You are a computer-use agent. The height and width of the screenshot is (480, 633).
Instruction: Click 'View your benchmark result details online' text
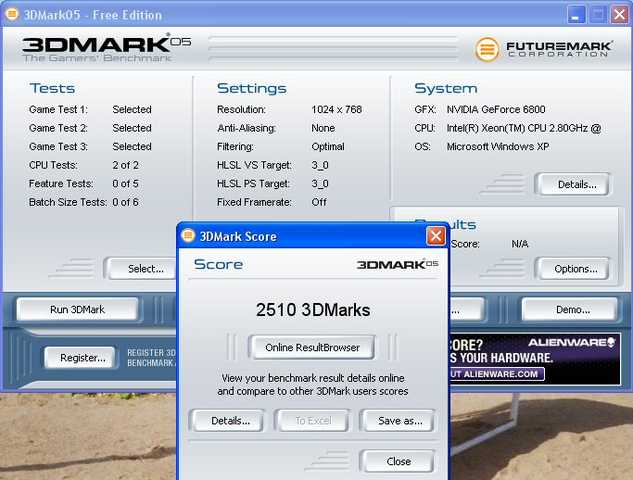coord(313,378)
